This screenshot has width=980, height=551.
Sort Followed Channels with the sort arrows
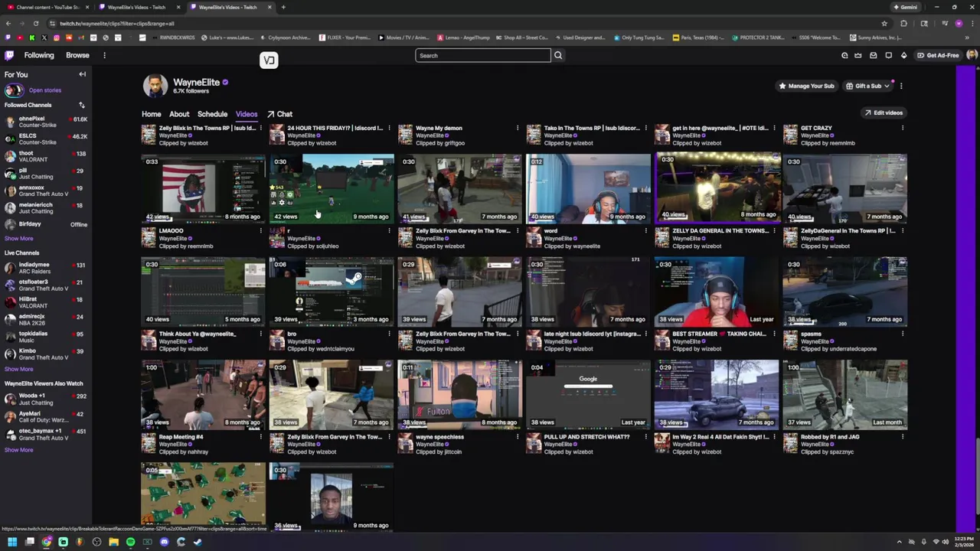(81, 105)
